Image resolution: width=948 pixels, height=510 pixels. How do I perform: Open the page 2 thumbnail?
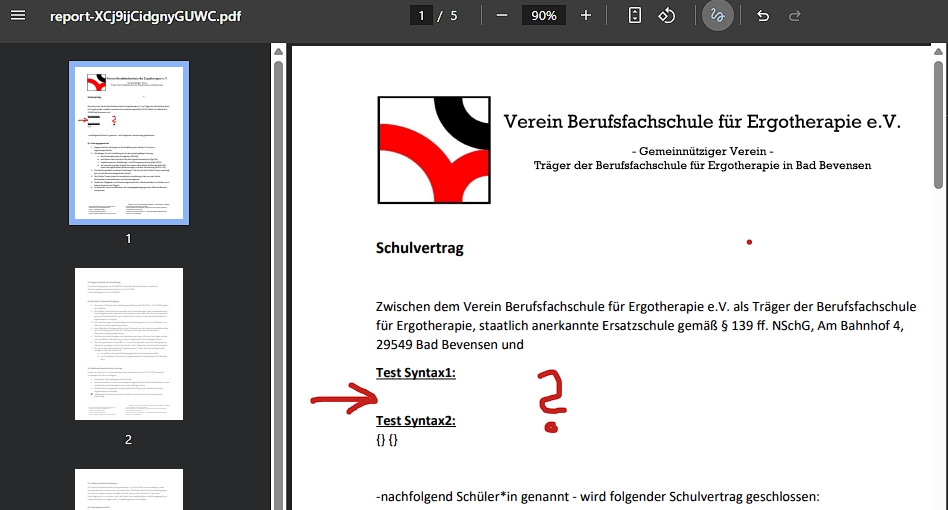click(x=128, y=344)
